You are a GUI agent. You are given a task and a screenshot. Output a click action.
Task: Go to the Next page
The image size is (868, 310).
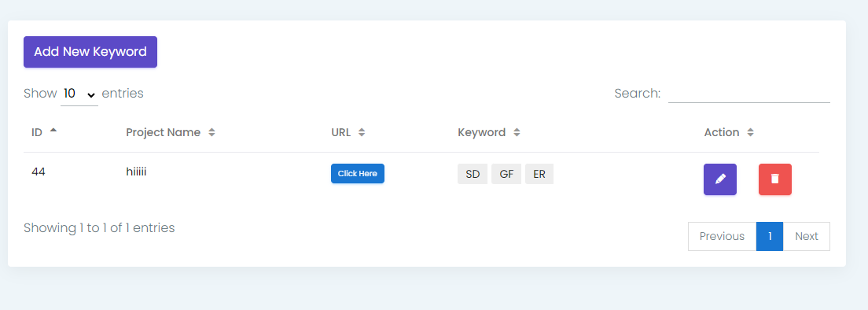click(x=807, y=236)
